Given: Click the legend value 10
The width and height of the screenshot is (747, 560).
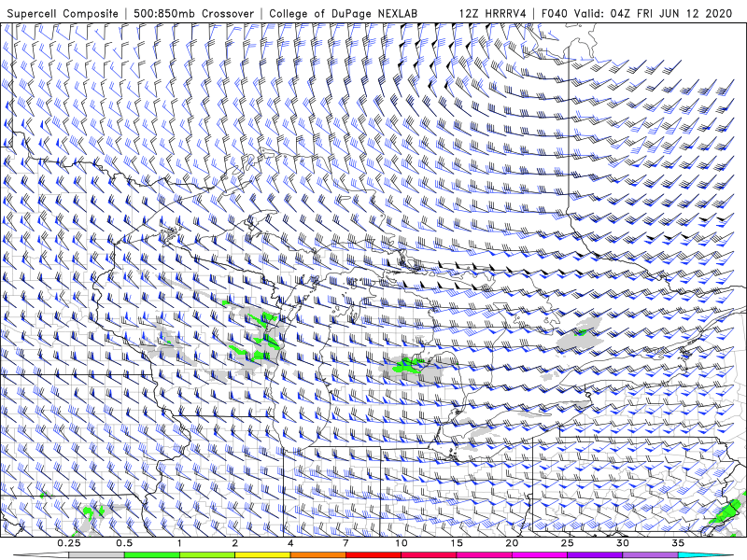Looking at the screenshot, I should 402,543.
